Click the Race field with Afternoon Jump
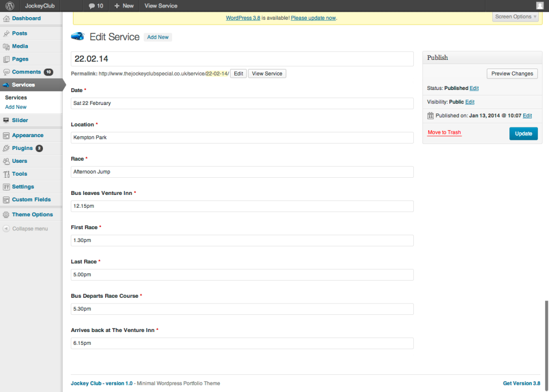The width and height of the screenshot is (549, 392). pos(242,172)
